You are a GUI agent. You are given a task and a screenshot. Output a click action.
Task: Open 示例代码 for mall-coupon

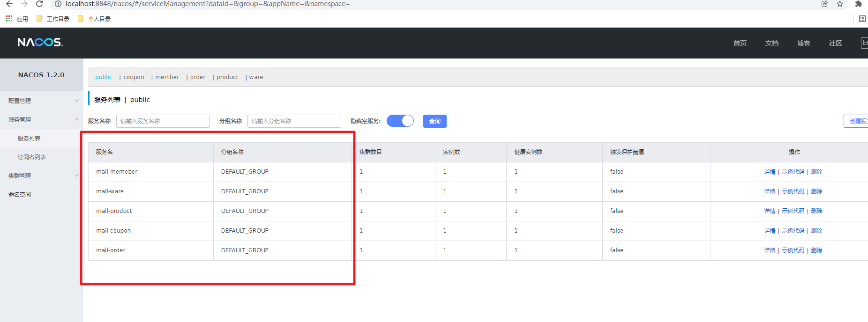(793, 231)
